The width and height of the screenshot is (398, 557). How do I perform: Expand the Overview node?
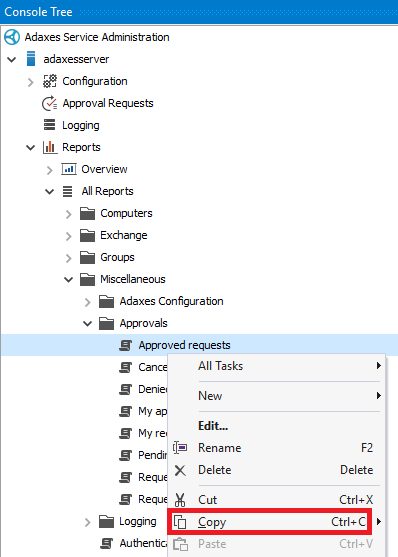coord(49,170)
